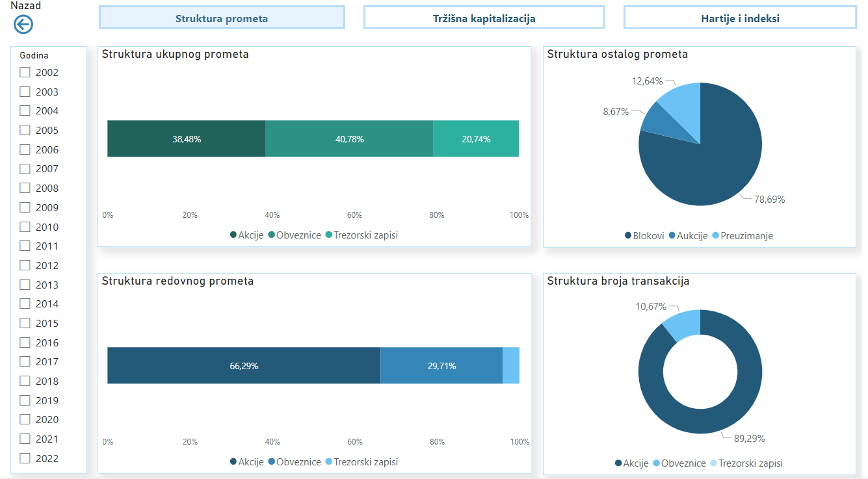Enable the 2010 year filter checkbox

(x=25, y=227)
